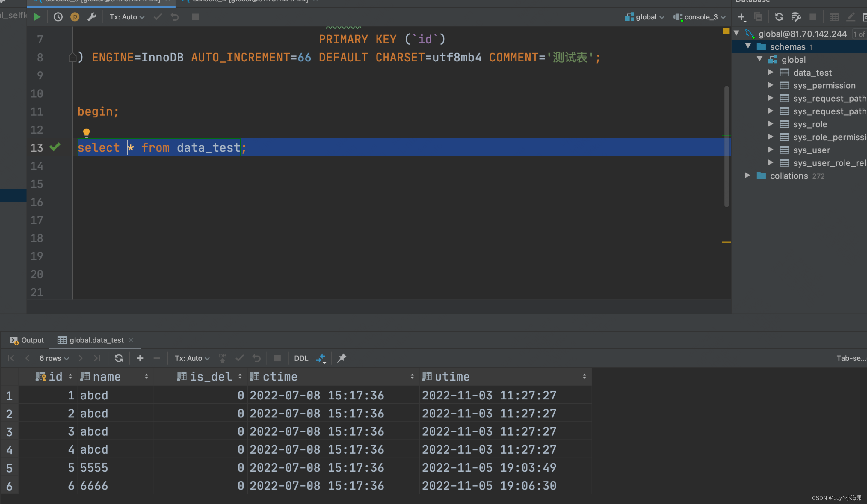
Task: Sort results by id column header
Action: pyautogui.click(x=55, y=377)
